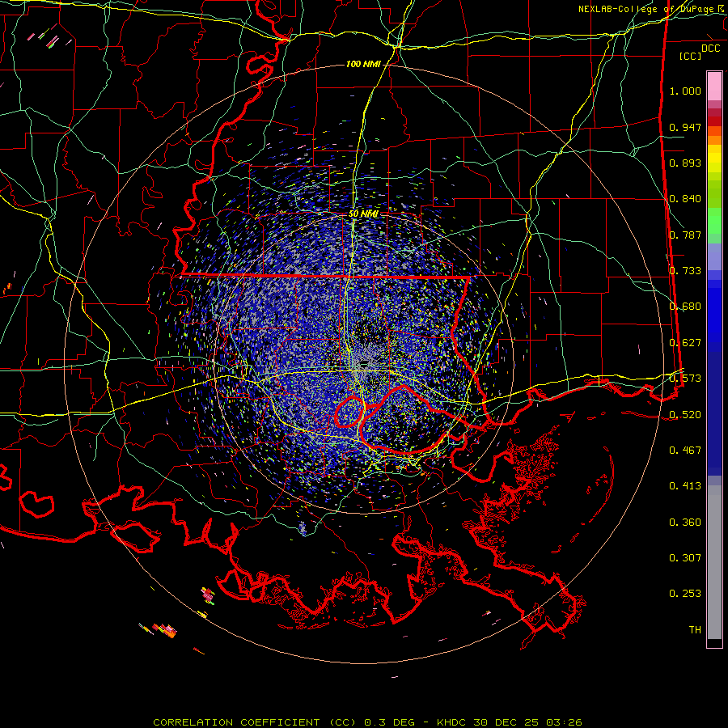The height and width of the screenshot is (728, 728).
Task: Click the 0.627 legend value
Action: pos(685,343)
